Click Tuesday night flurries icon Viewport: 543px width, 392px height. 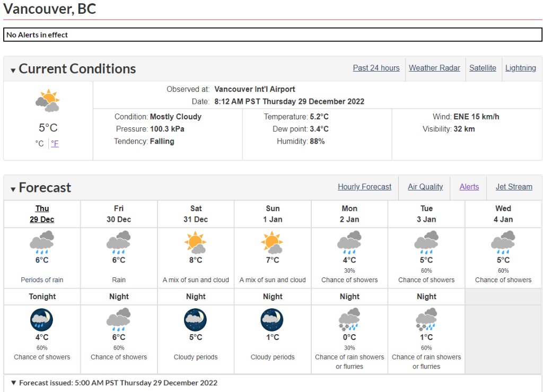pyautogui.click(x=426, y=319)
